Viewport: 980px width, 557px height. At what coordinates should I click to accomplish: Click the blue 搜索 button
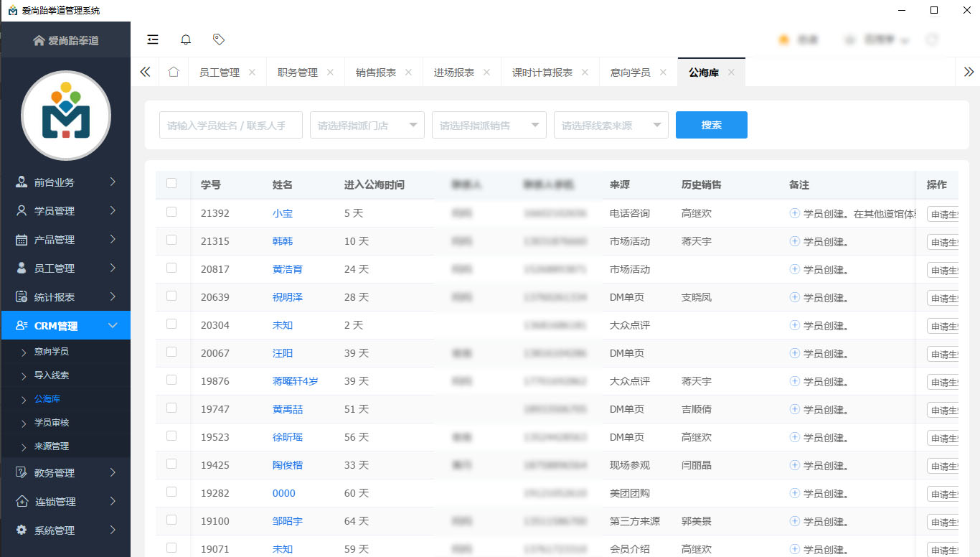[x=712, y=125]
